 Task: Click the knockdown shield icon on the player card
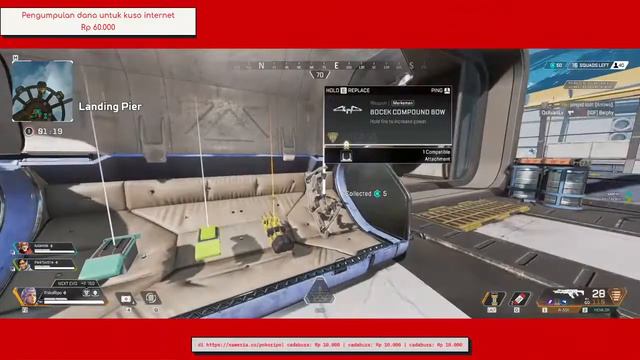pos(96,293)
